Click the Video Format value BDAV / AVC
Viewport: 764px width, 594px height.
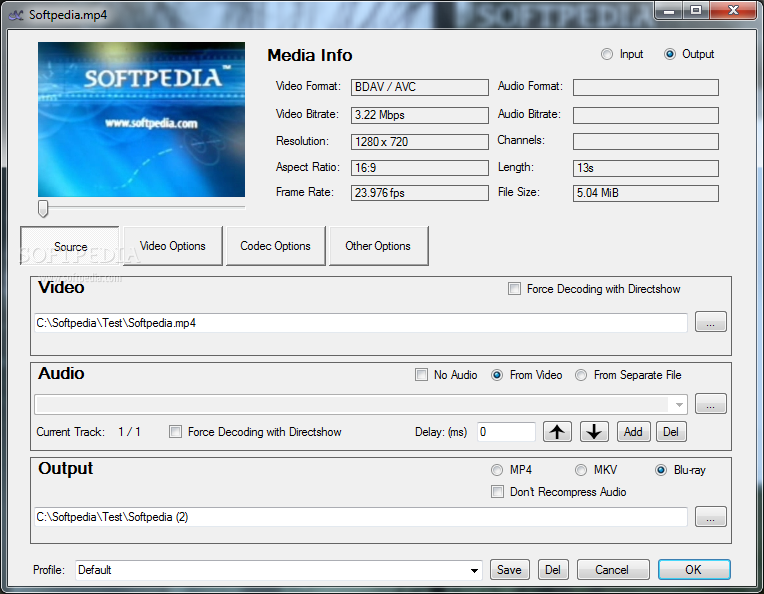point(420,87)
